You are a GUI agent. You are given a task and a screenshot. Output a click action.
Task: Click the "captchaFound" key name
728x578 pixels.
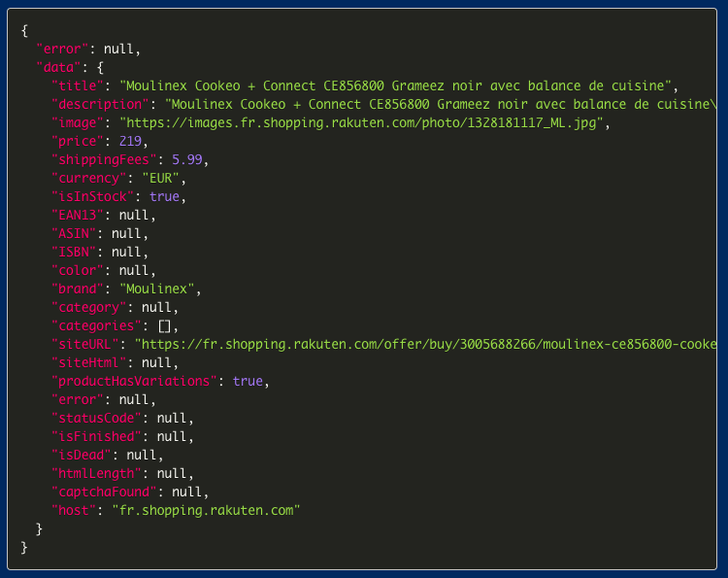click(104, 492)
